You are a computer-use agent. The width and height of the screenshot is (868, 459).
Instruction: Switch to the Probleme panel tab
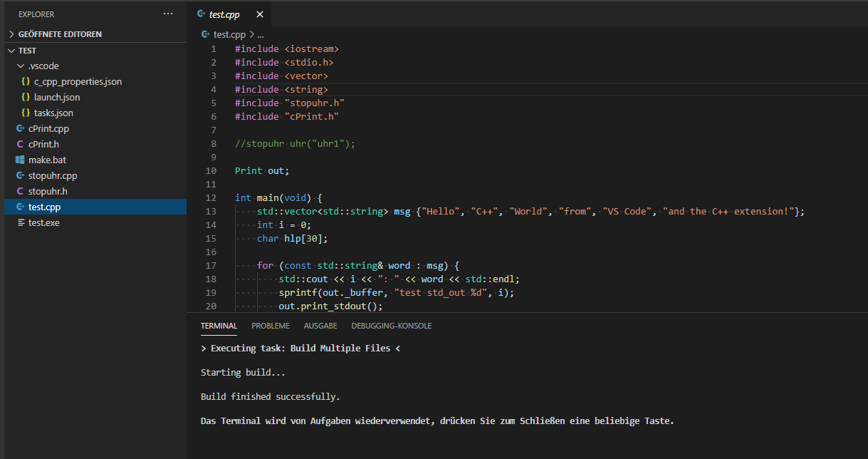click(271, 326)
